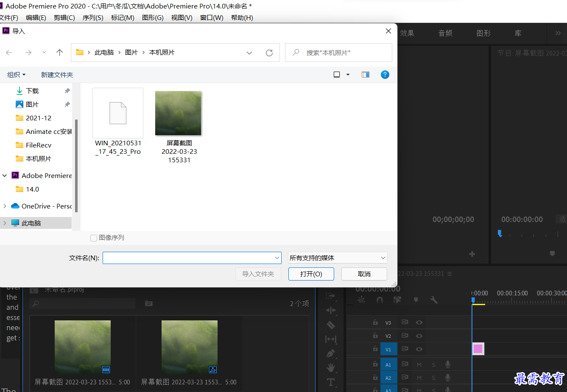Image resolution: width=567 pixels, height=392 pixels.
Task: Go up one folder level
Action: pyautogui.click(x=59, y=53)
